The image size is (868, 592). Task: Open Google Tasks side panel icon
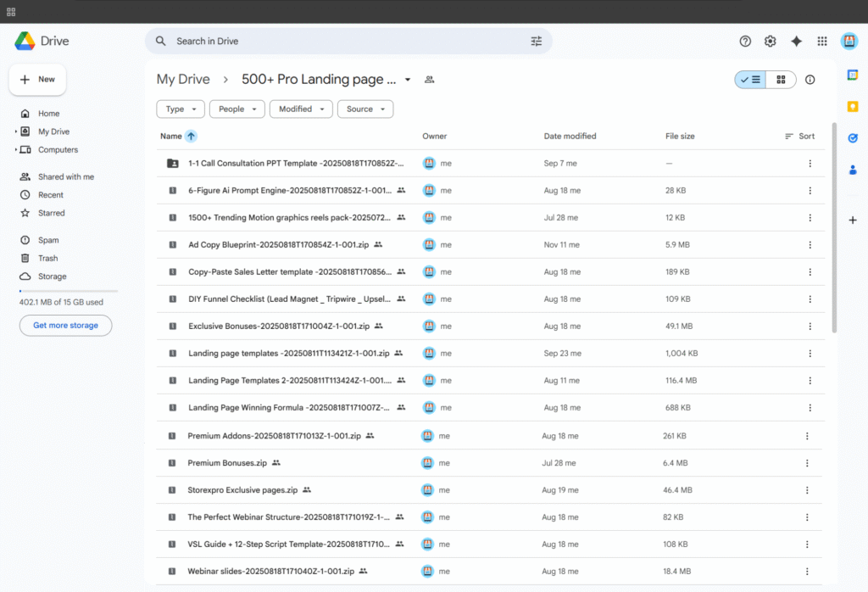coord(853,137)
